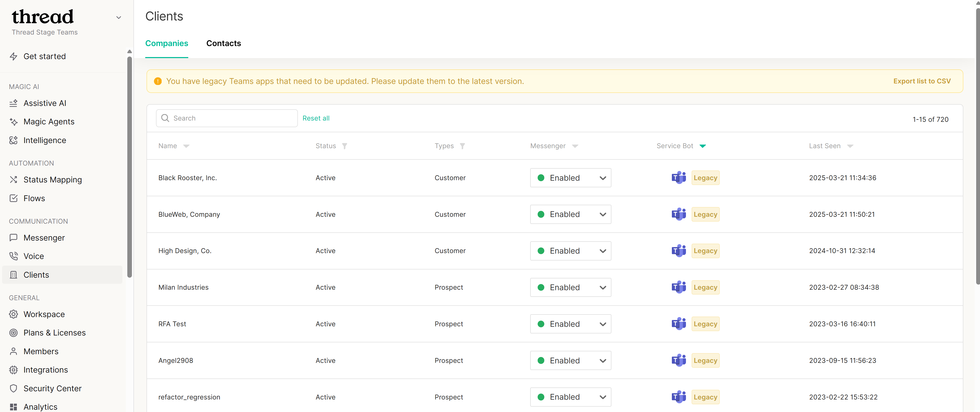Click the Reset all link

[316, 118]
